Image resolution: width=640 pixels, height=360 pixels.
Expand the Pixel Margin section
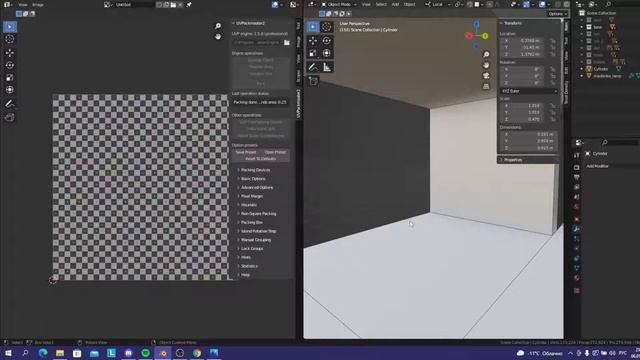[x=251, y=196]
